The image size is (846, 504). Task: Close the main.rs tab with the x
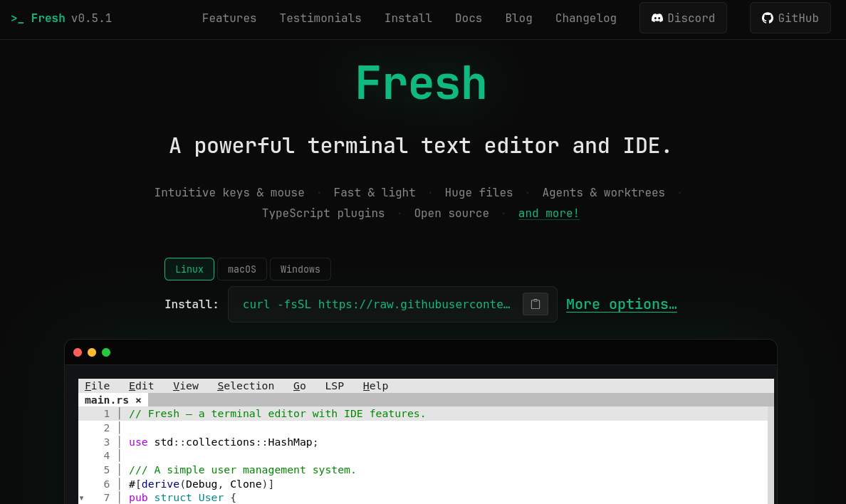[139, 400]
